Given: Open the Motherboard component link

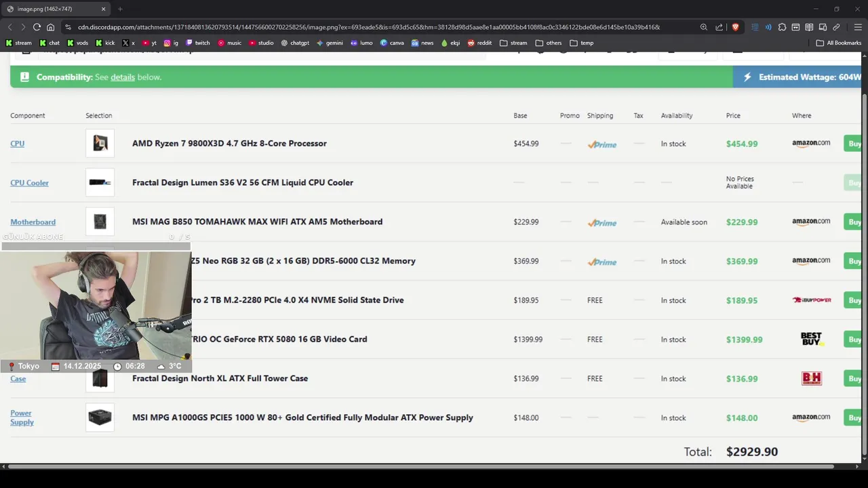Looking at the screenshot, I should (33, 222).
